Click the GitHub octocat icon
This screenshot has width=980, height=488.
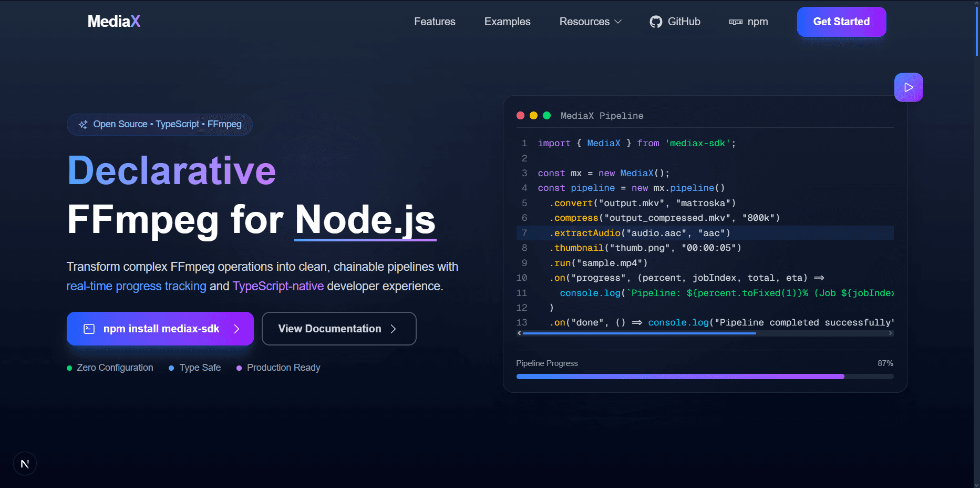coord(656,22)
